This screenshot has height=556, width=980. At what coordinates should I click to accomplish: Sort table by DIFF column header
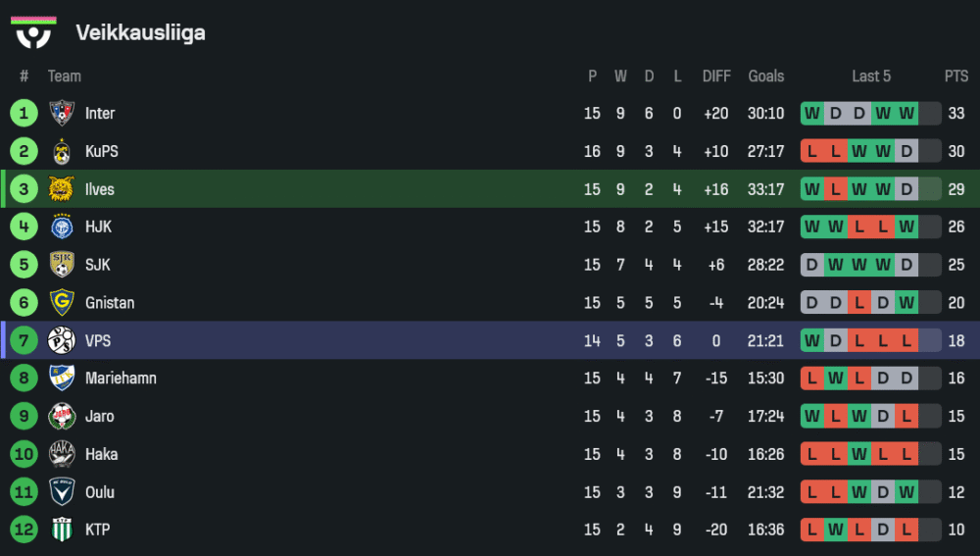716,76
